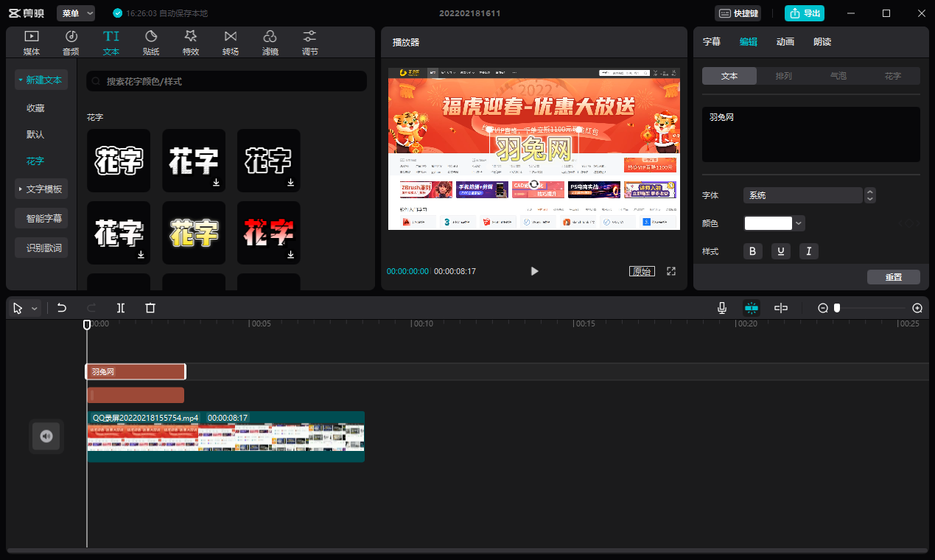Click the 00:10 mark on timeline ruler
The image size is (935, 560).
pyautogui.click(x=422, y=323)
